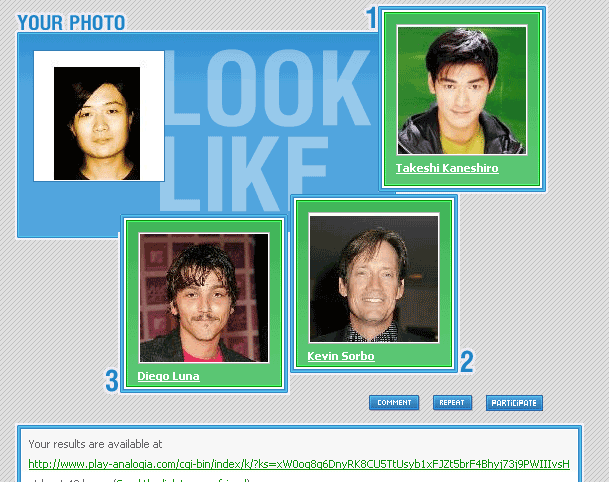Click the rank number 2 badge
The image size is (609, 482).
coord(466,362)
